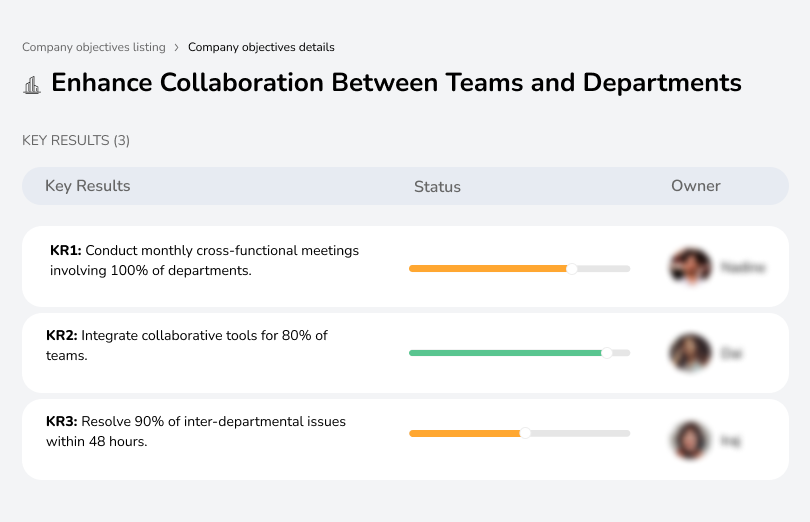Select the KR2 Integrate collaborative tools text
This screenshot has width=810, height=522.
186,345
